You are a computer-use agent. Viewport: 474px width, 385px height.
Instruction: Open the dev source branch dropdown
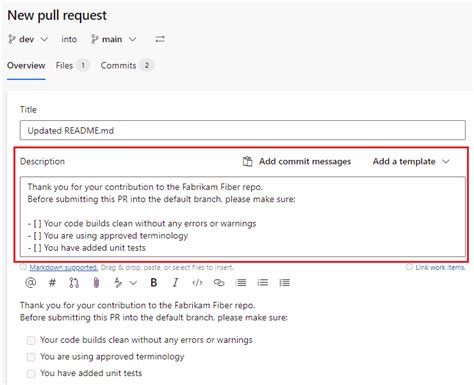click(x=28, y=39)
